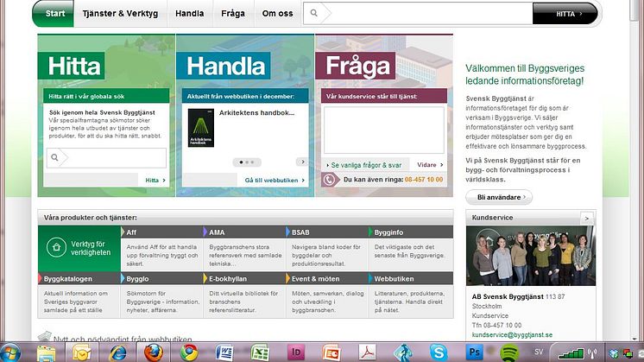This screenshot has height=362, width=644.
Task: Go to the Fråga navigation item
Action: tap(233, 13)
